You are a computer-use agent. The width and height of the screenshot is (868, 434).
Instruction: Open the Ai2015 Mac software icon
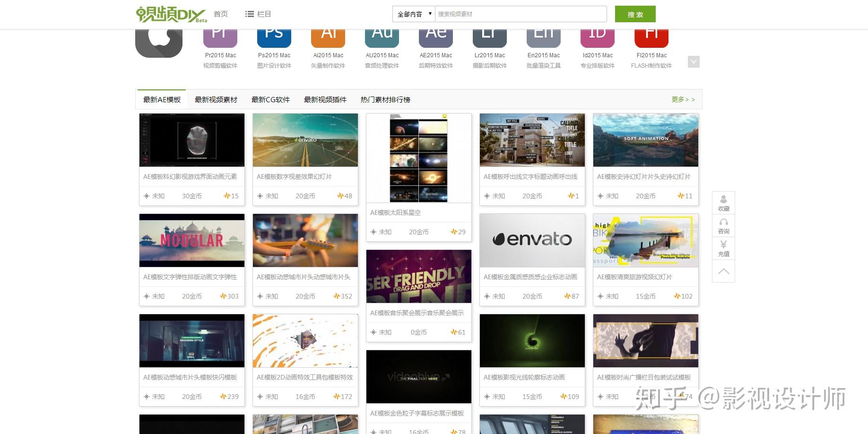pos(328,38)
